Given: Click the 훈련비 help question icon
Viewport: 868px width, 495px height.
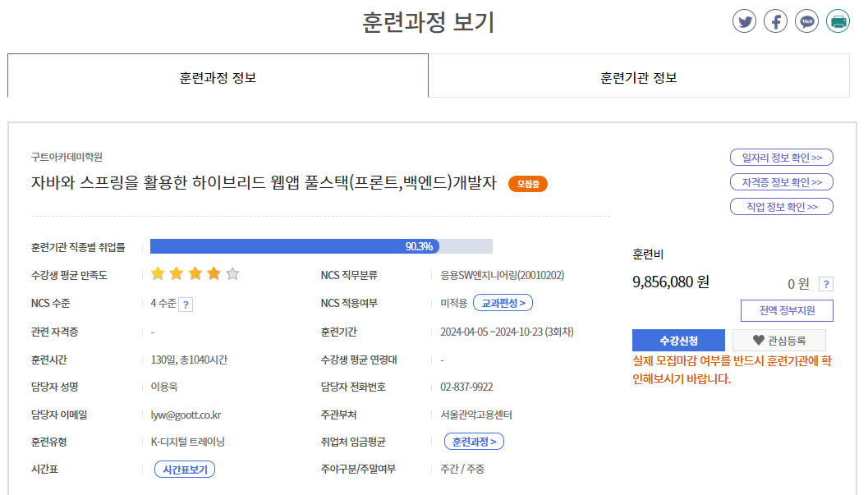Looking at the screenshot, I should pyautogui.click(x=826, y=284).
